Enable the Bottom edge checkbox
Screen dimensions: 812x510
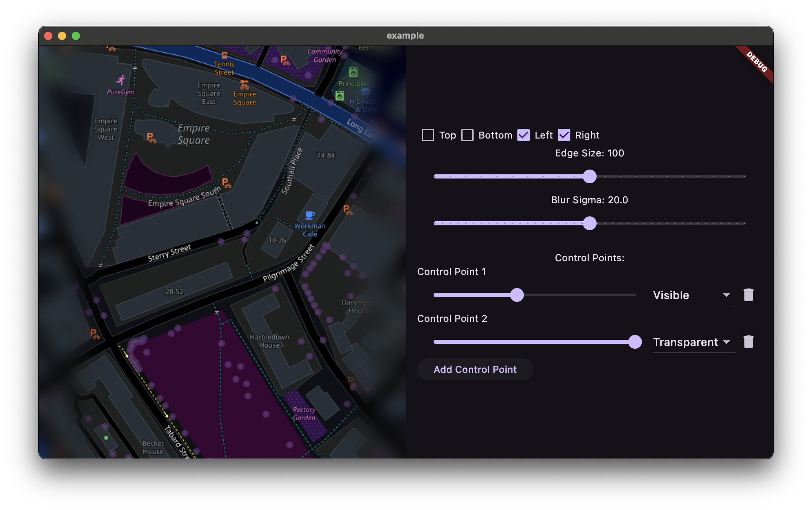click(467, 135)
